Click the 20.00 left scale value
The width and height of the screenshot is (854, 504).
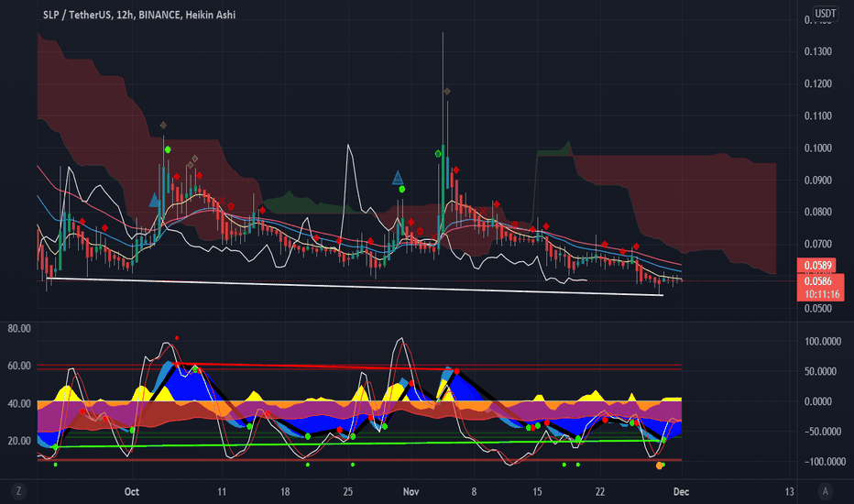pyautogui.click(x=19, y=441)
